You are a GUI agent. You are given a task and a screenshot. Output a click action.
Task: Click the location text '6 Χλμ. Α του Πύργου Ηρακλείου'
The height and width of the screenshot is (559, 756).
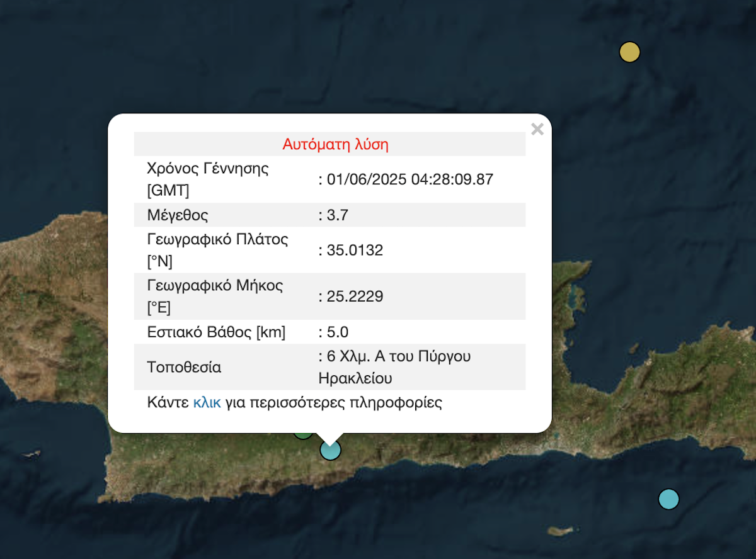[395, 368]
